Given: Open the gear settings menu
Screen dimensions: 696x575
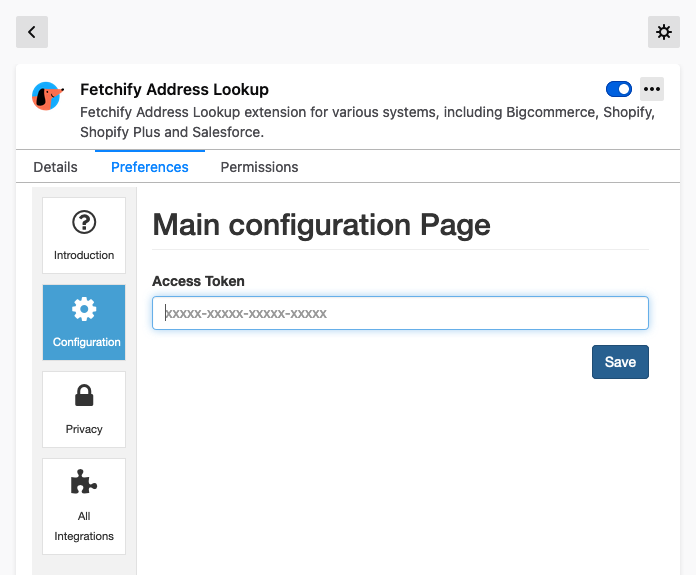Looking at the screenshot, I should [x=664, y=32].
